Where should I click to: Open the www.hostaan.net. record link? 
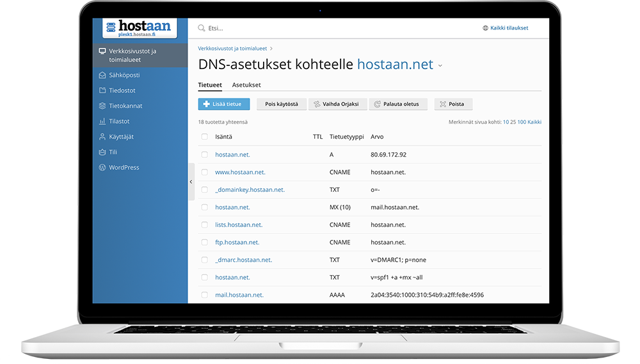[x=240, y=172]
